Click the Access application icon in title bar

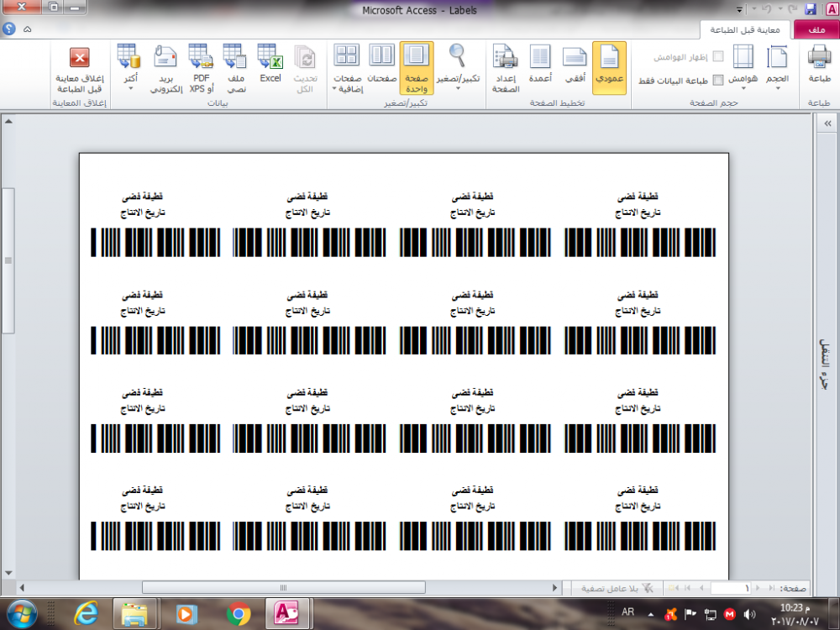832,9
